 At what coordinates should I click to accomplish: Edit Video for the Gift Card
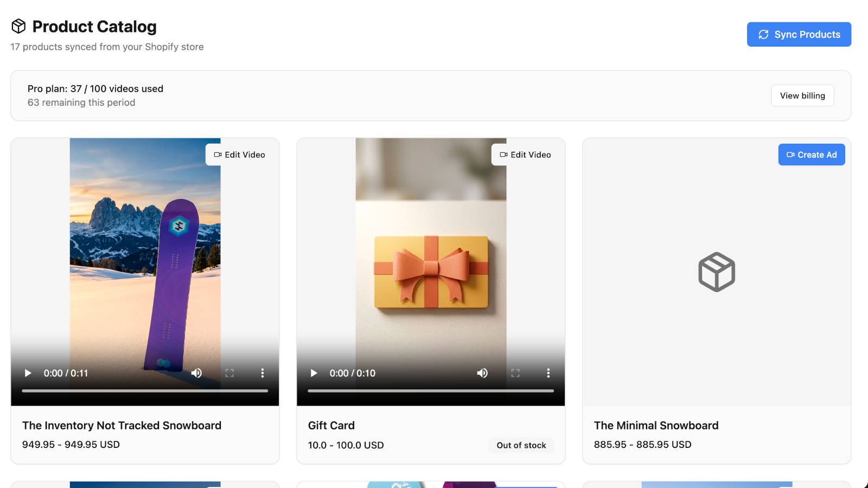525,155
